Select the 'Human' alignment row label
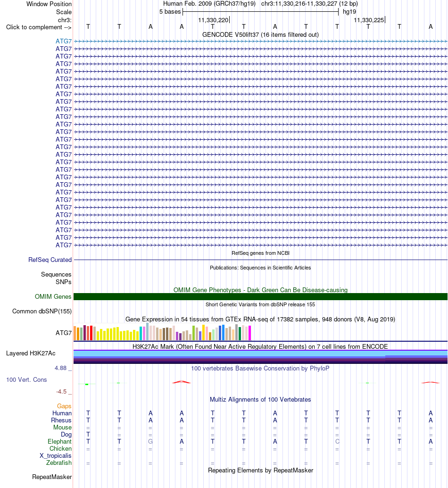Screen dimensions: 448x488 62,413
